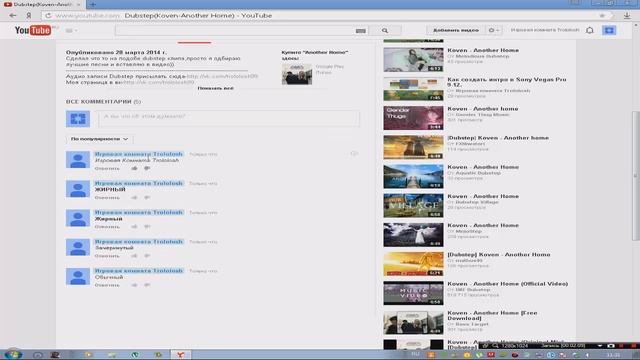Screen dimensions: 640x360
Task: Open '[Dubstep] Koven - Another home' sunset thumbnail
Action: tap(413, 147)
